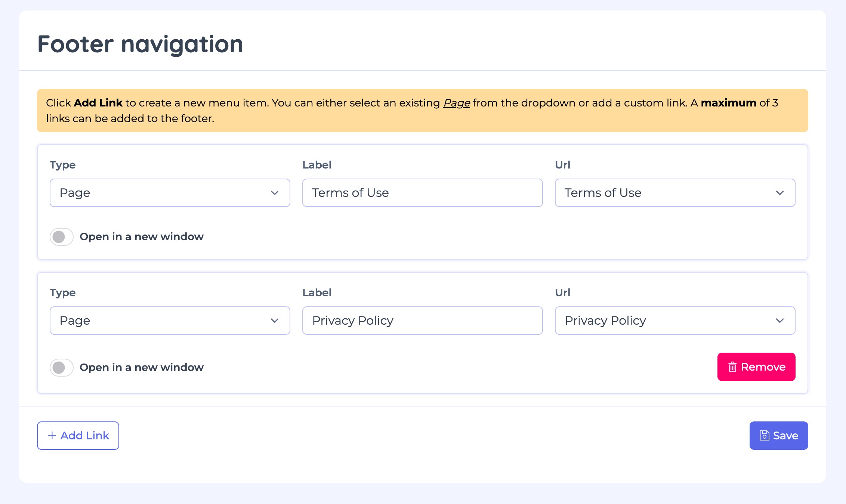Click chevron arrow in first Type dropdown
The width and height of the screenshot is (846, 504).
275,193
